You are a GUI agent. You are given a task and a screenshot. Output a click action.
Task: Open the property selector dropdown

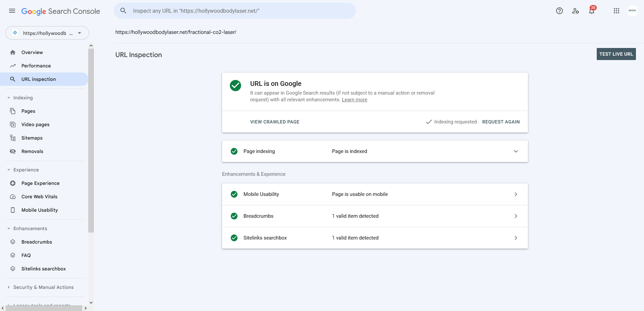click(47, 33)
